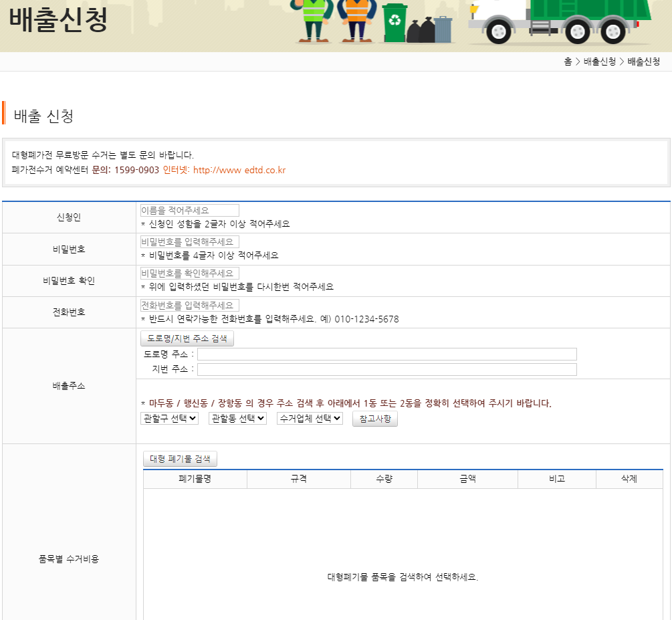Click the 도로명 주소 input field
The width and height of the screenshot is (672, 620).
tap(388, 354)
